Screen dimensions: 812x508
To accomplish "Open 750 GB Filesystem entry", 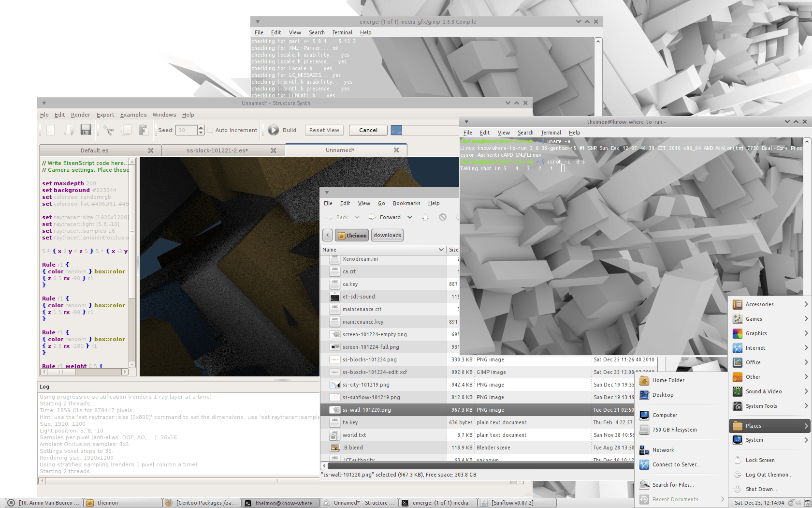I will [681, 430].
